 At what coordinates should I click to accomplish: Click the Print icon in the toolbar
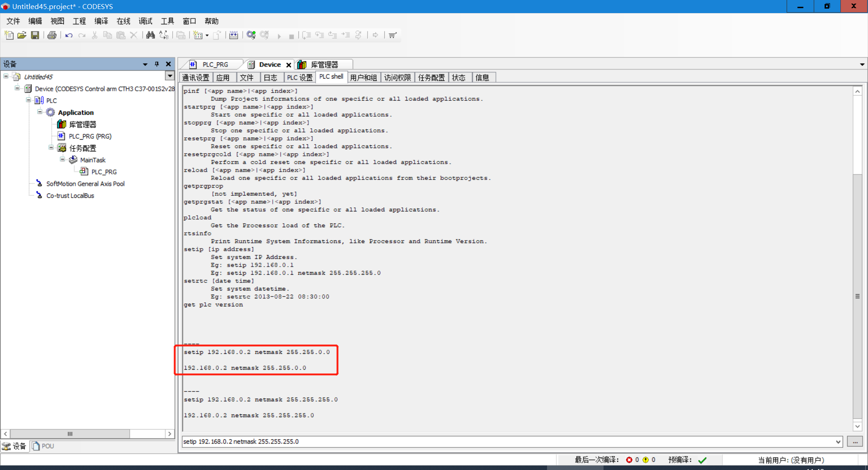(52, 35)
